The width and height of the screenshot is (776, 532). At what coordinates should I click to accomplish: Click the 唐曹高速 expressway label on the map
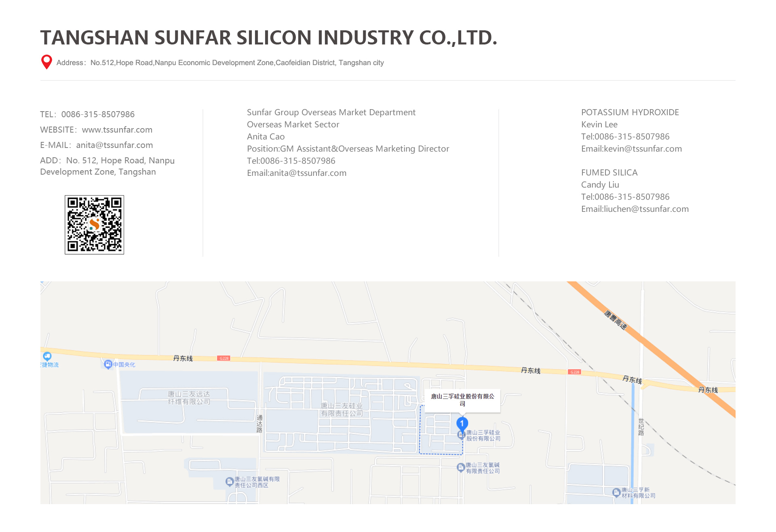pos(616,320)
